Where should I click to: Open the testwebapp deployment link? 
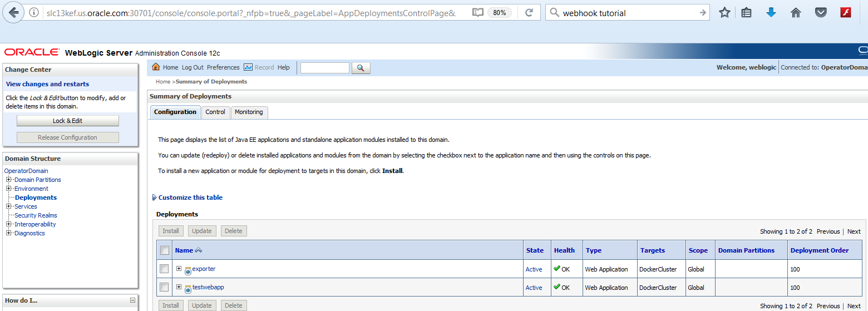tap(208, 287)
